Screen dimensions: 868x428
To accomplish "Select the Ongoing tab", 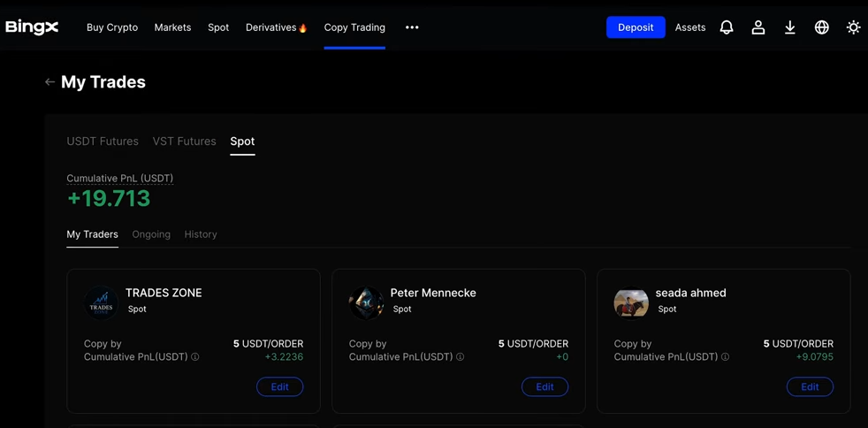I will [x=151, y=234].
